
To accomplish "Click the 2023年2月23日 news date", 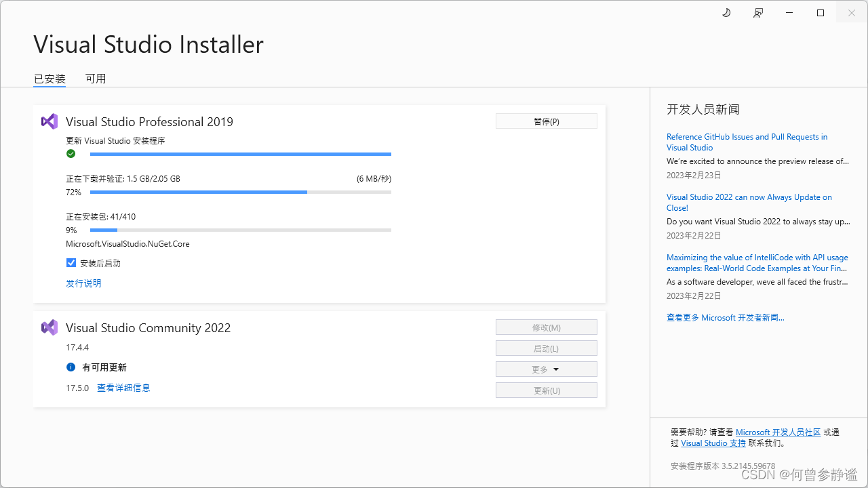I will (694, 175).
